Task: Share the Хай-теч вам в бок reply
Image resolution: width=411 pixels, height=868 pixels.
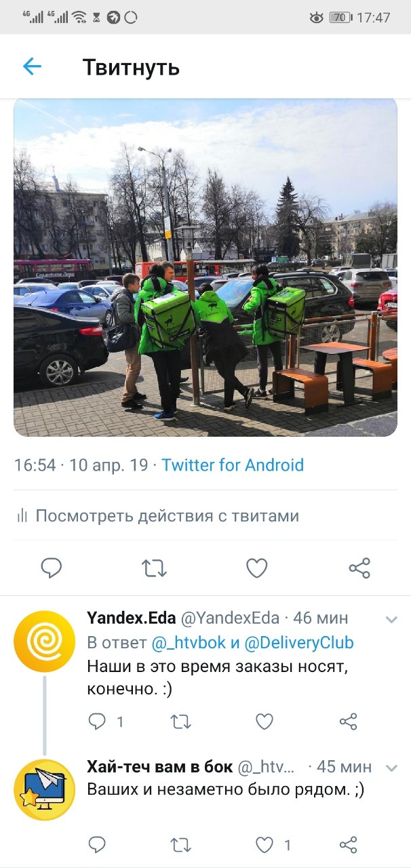Action: click(x=348, y=845)
